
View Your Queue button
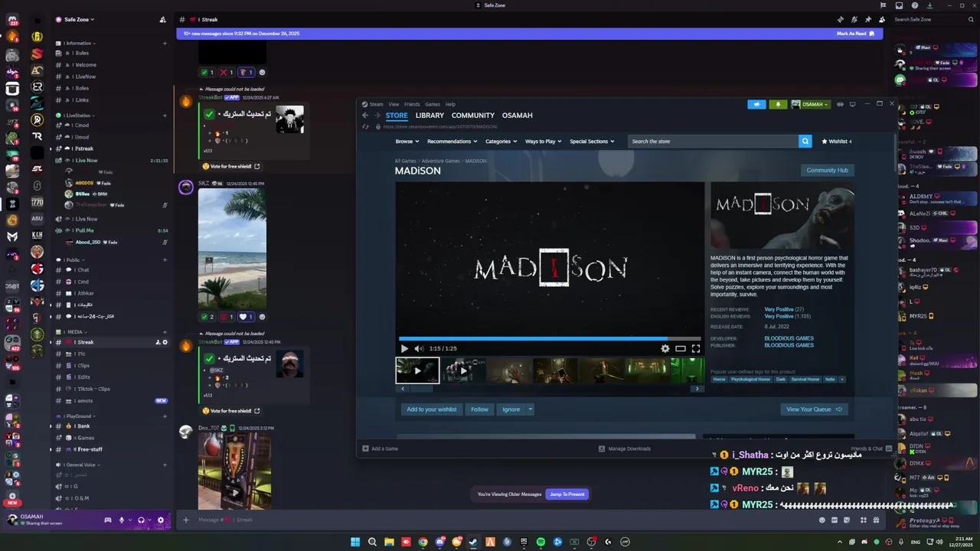(x=814, y=409)
